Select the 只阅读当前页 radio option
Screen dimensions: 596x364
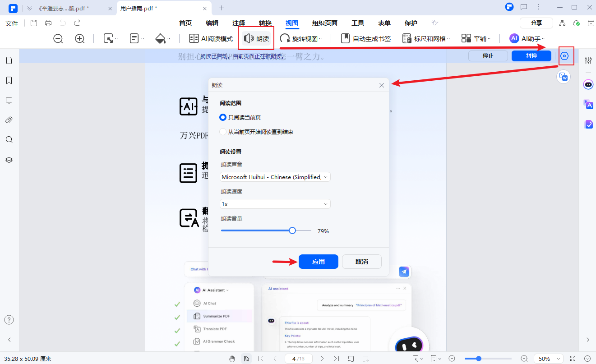point(223,117)
